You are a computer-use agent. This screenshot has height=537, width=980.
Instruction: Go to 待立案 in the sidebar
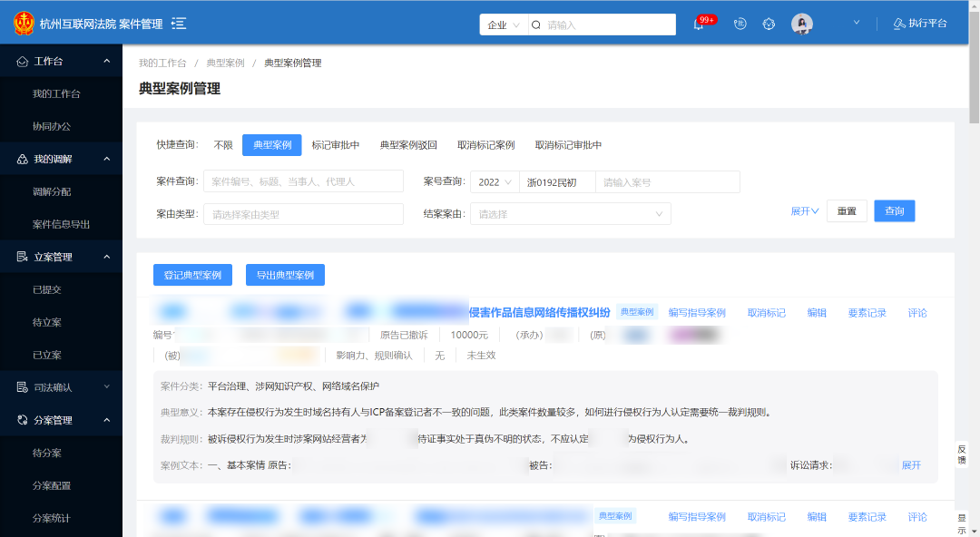47,322
